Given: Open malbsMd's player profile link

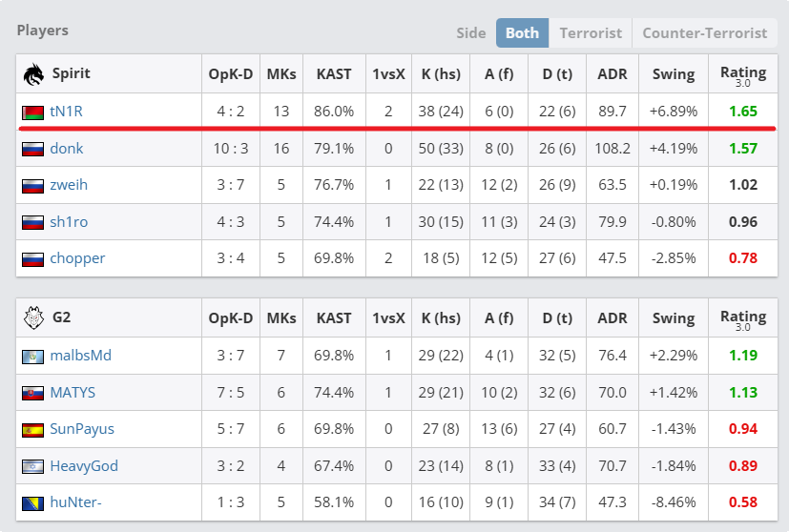Looking at the screenshot, I should [x=80, y=356].
